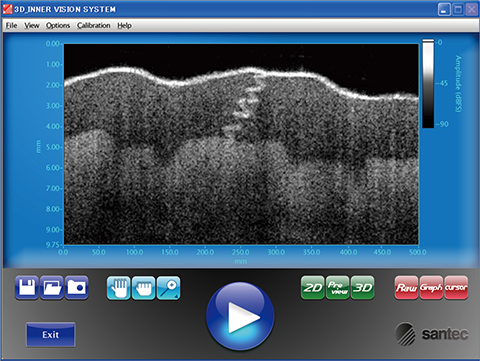480x361 pixels.
Task: Activate the magnifier zoom tool
Action: 168,288
